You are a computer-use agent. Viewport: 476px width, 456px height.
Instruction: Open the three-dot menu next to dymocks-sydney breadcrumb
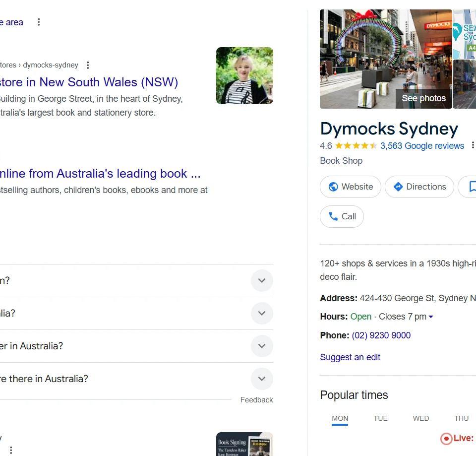click(88, 65)
